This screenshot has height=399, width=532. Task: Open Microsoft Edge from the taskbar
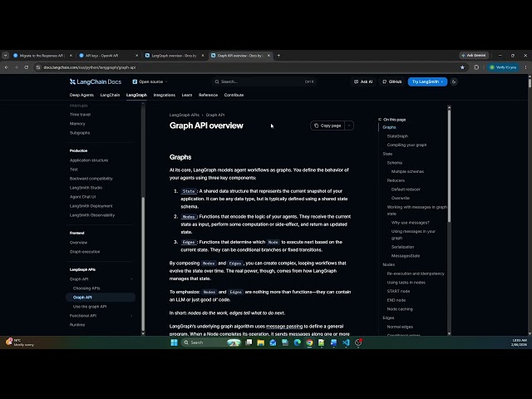(298, 342)
